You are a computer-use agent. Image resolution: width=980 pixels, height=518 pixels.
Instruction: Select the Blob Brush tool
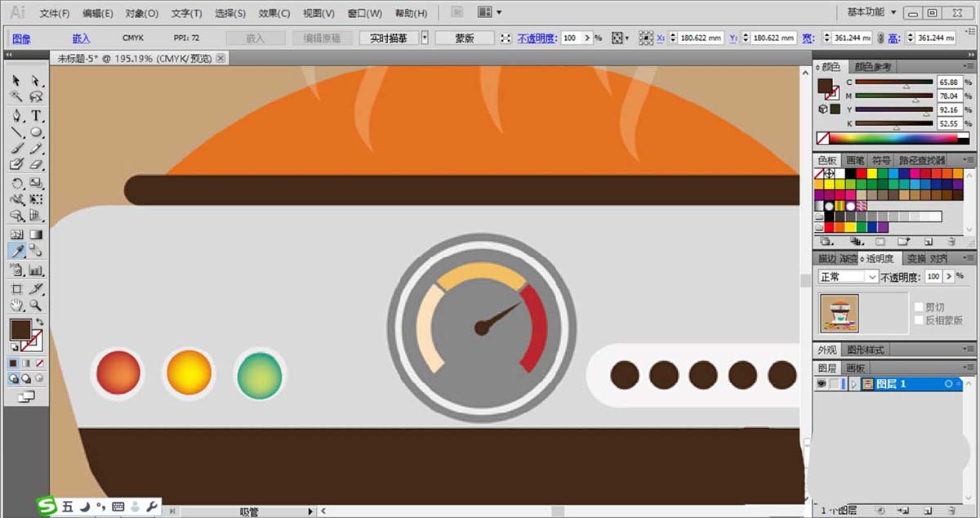pos(16,165)
